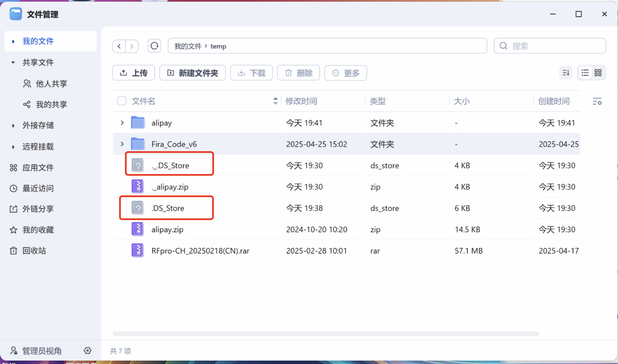Click the 类型 column header

[377, 101]
